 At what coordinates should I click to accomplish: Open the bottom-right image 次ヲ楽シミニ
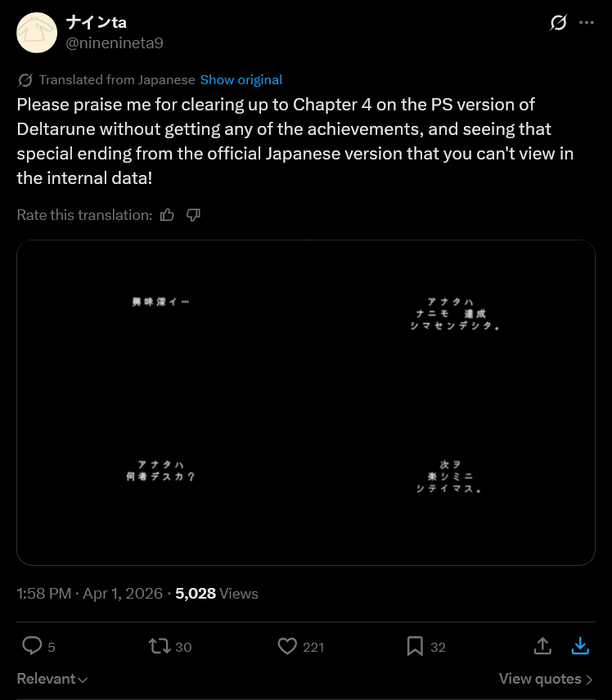(451, 484)
